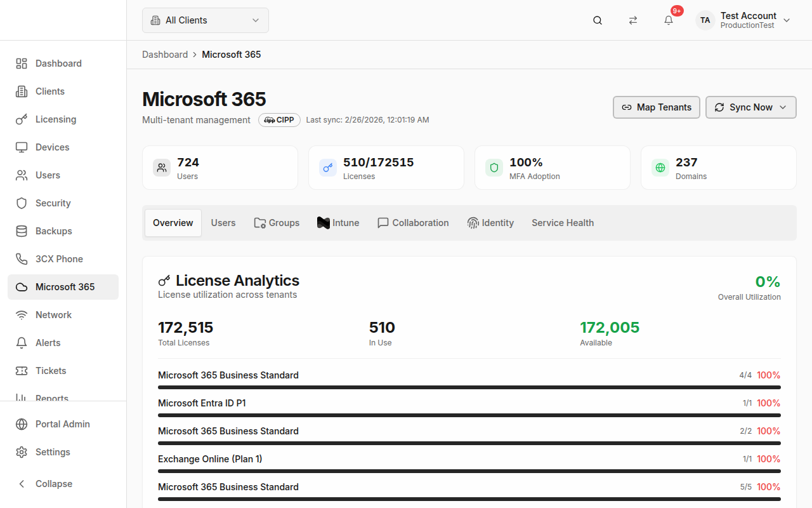
Task: Go to Dashboard via breadcrumb link
Action: click(165, 55)
